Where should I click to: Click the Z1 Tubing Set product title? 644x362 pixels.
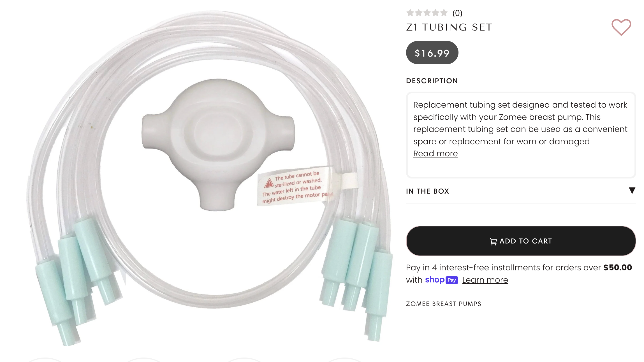pos(449,27)
